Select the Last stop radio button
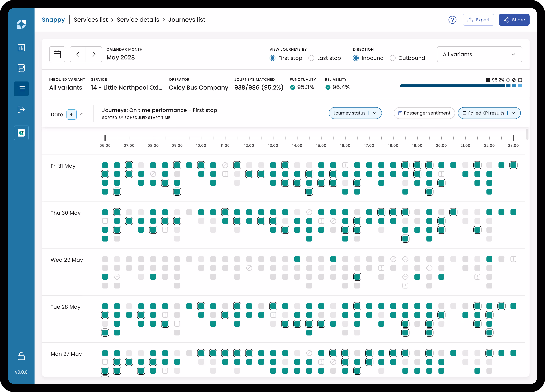Image resolution: width=545 pixels, height=392 pixels. [x=311, y=58]
